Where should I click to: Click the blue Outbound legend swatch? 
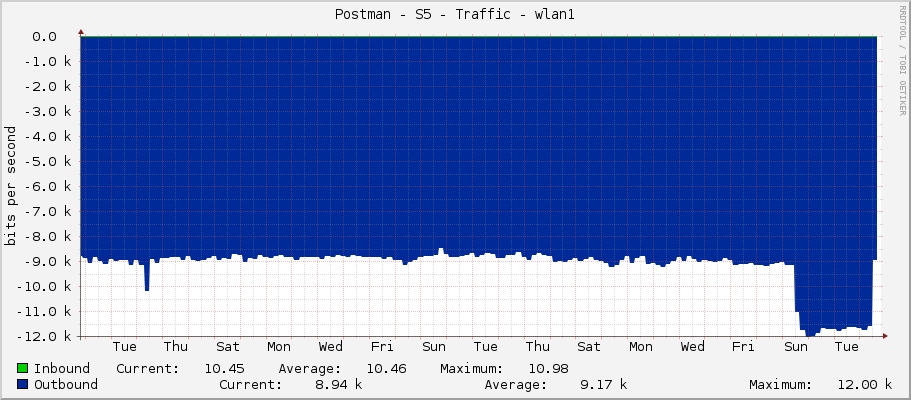click(x=23, y=384)
